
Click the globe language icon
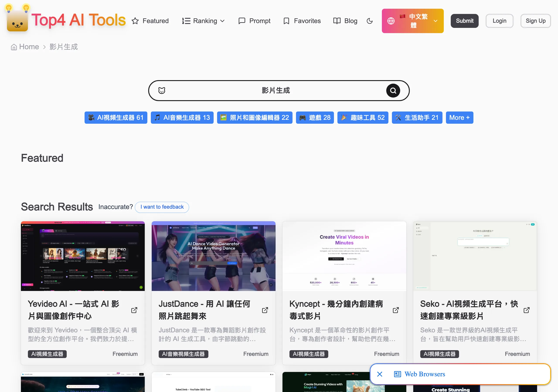[391, 21]
